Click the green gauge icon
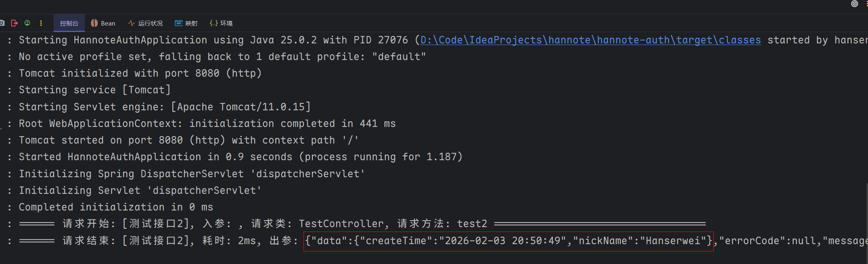The height and width of the screenshot is (264, 868). (27, 23)
